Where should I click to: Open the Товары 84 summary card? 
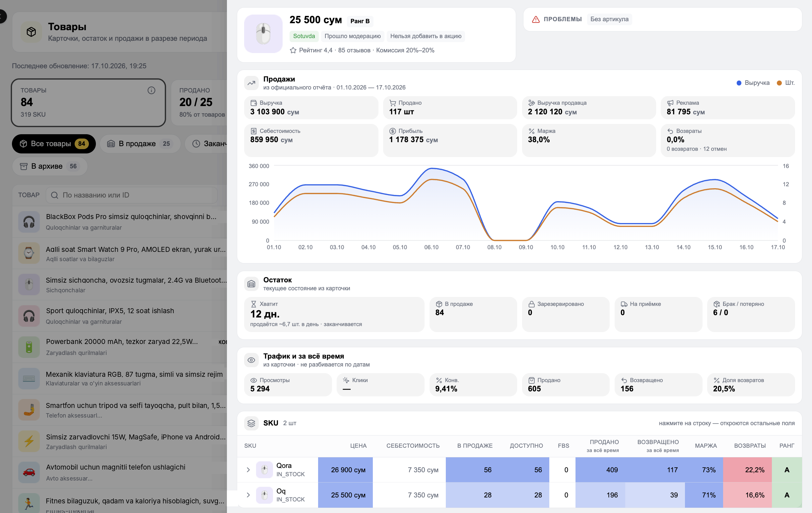point(88,102)
